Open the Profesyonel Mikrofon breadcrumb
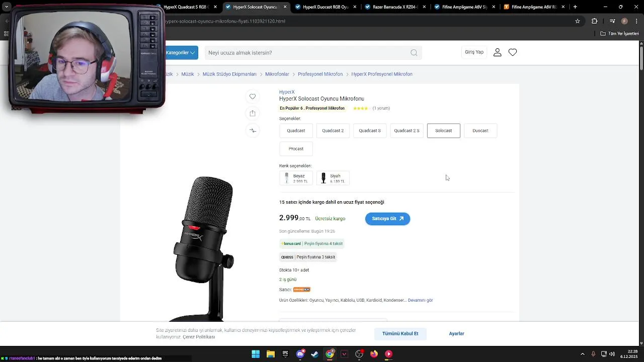 point(320,74)
